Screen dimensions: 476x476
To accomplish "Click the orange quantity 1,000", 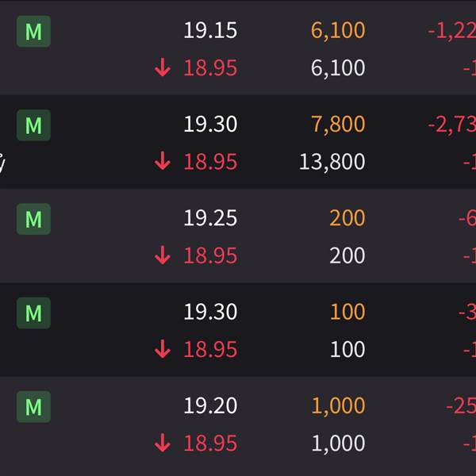I will [338, 405].
